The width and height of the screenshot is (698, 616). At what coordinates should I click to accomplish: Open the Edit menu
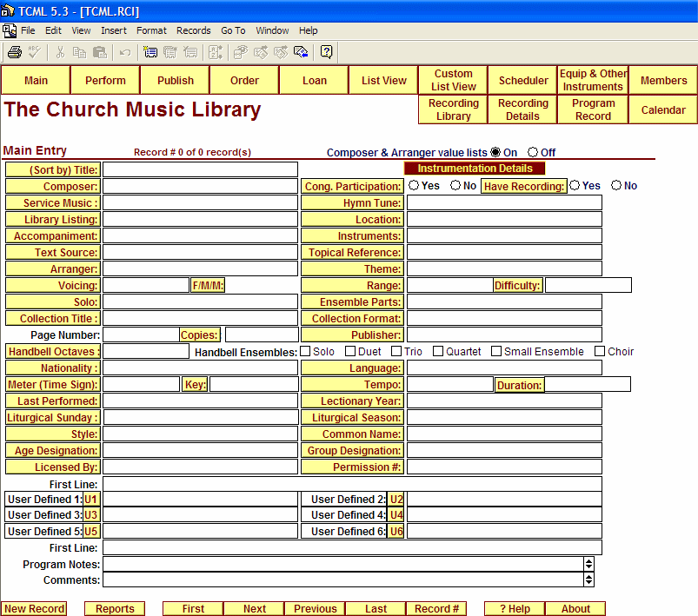point(53,30)
